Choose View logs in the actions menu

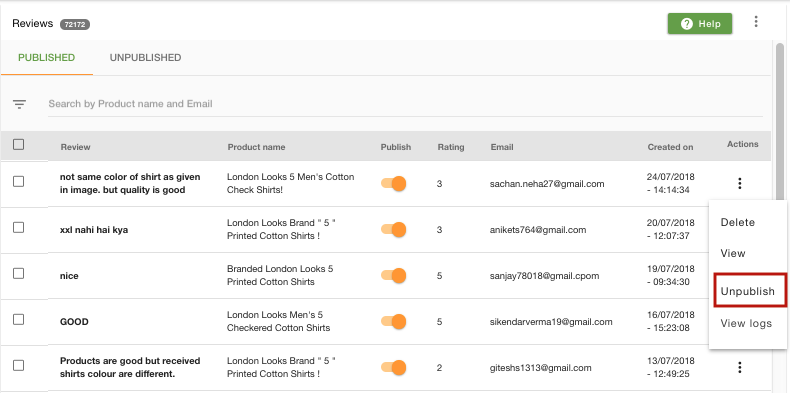(x=746, y=323)
